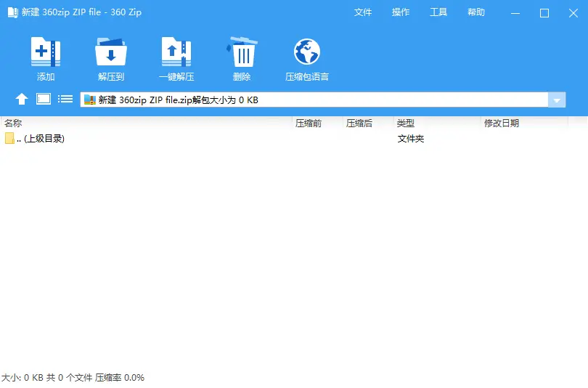This screenshot has width=588, height=388.
Task: Open the 文件 menu
Action: click(x=363, y=12)
